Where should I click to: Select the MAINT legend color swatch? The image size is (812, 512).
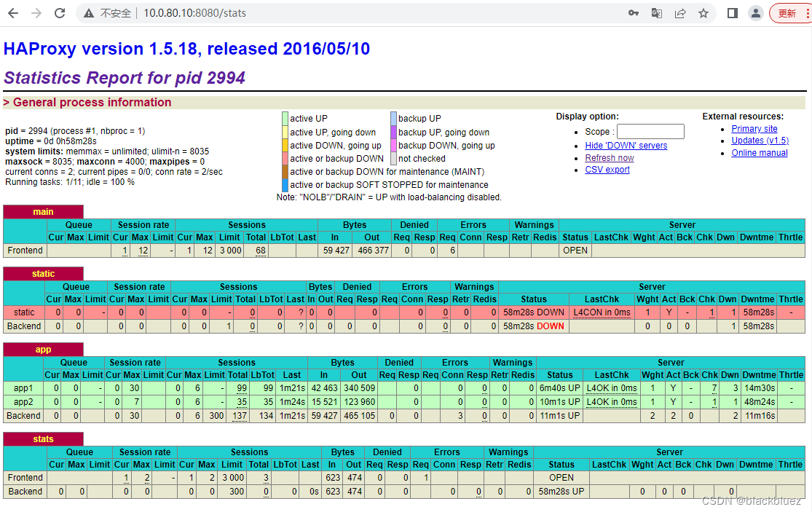pos(285,171)
